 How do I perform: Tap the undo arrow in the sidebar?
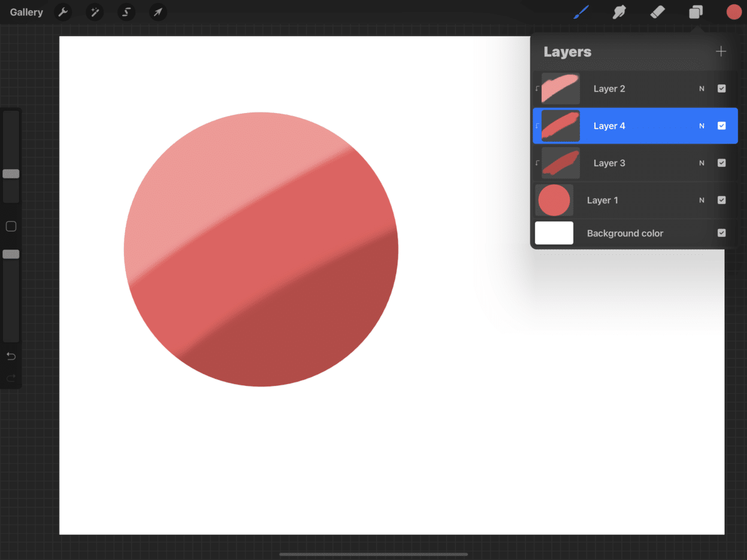pyautogui.click(x=10, y=355)
